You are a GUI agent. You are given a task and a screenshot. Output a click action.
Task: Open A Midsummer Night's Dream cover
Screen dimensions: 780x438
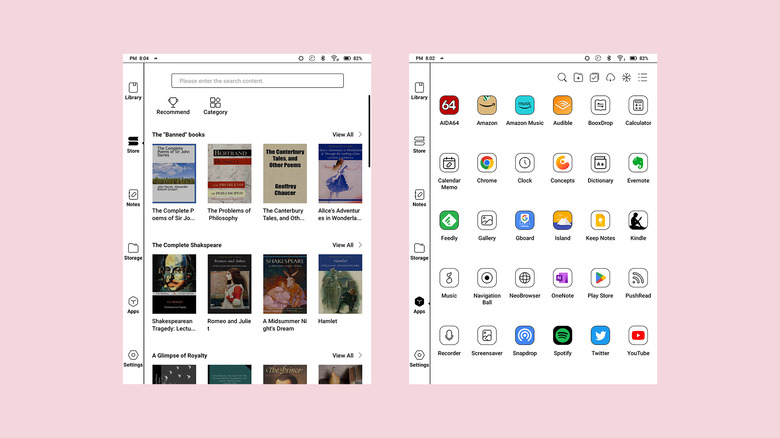(285, 284)
